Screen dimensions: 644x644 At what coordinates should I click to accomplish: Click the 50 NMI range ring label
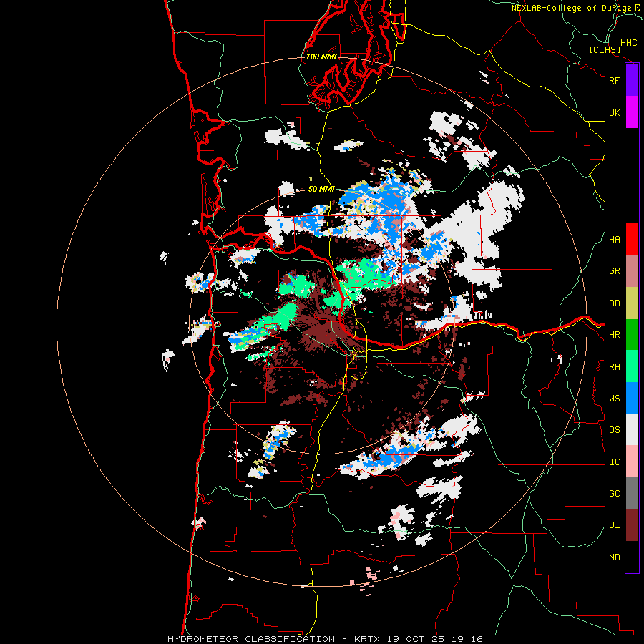[x=321, y=190]
